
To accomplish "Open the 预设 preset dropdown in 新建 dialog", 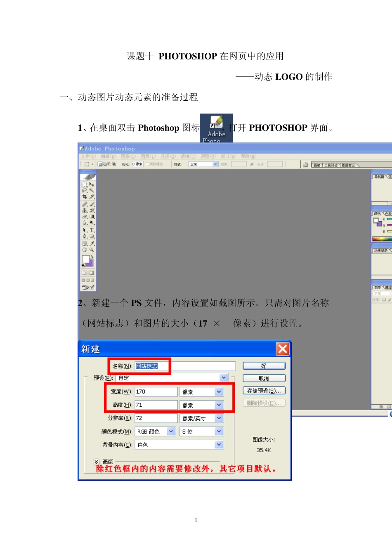I will (x=224, y=377).
